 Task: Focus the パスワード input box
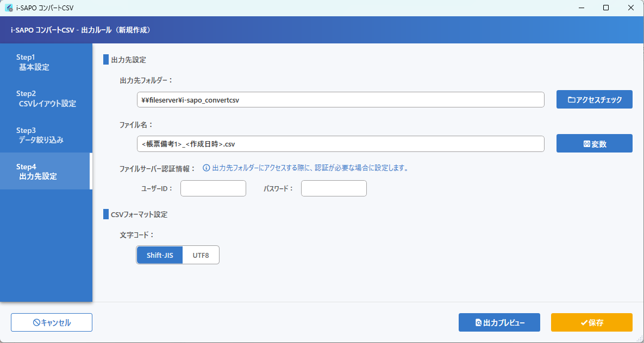(x=334, y=188)
